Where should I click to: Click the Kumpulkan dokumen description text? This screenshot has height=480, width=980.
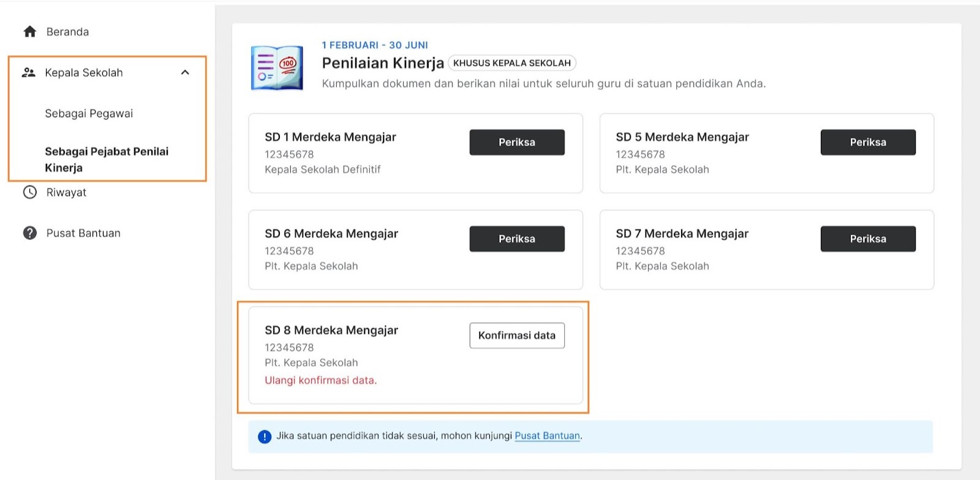click(544, 84)
